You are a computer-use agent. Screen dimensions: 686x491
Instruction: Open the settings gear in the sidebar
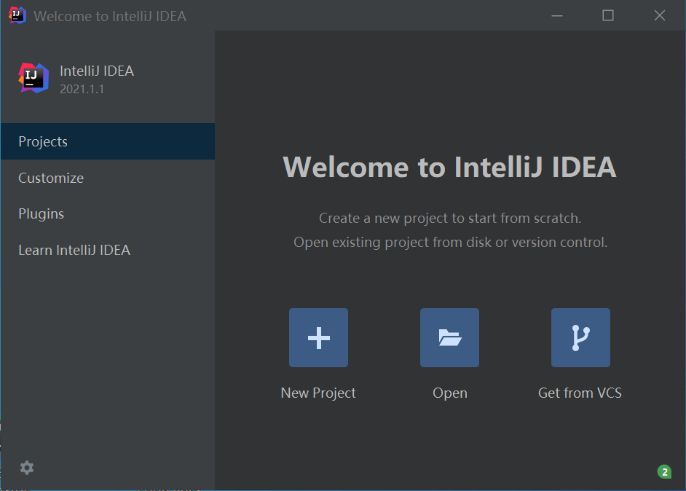[27, 467]
